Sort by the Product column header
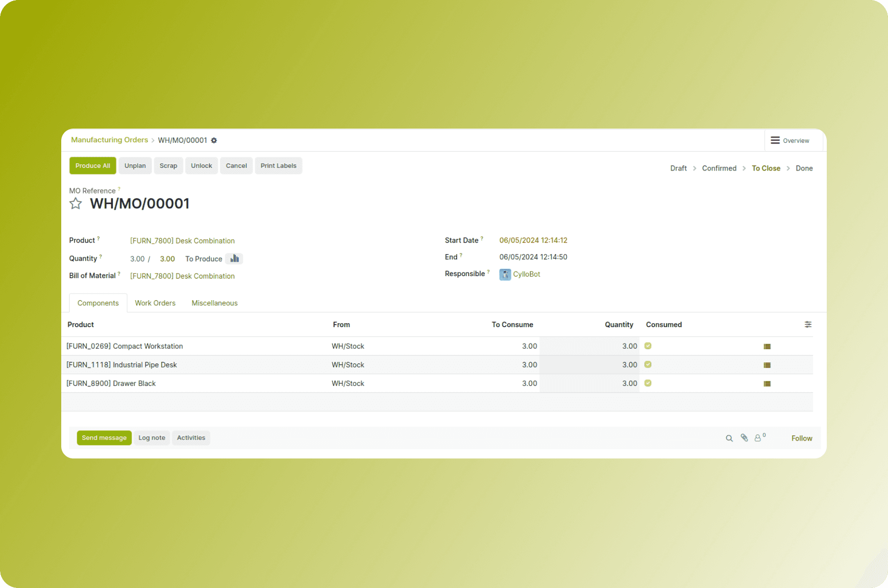 point(81,325)
